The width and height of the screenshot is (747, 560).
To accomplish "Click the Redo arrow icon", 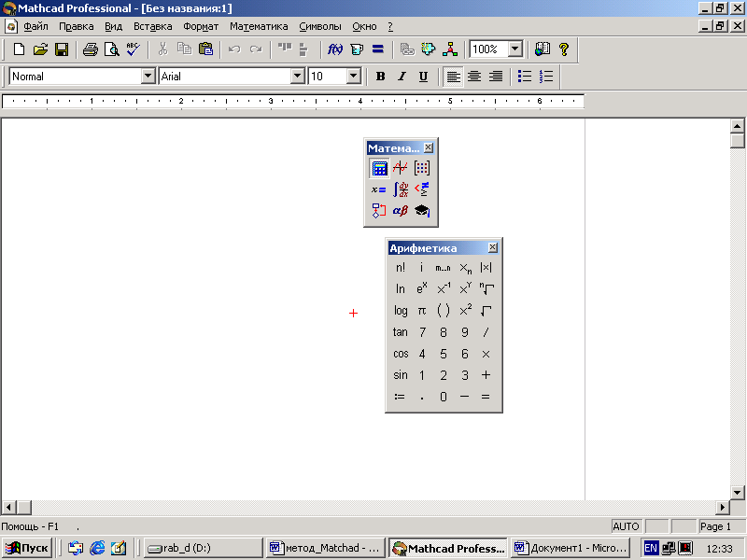I will click(x=256, y=49).
